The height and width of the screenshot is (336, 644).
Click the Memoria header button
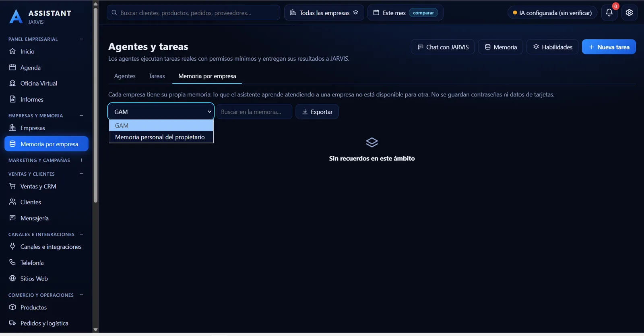click(500, 47)
